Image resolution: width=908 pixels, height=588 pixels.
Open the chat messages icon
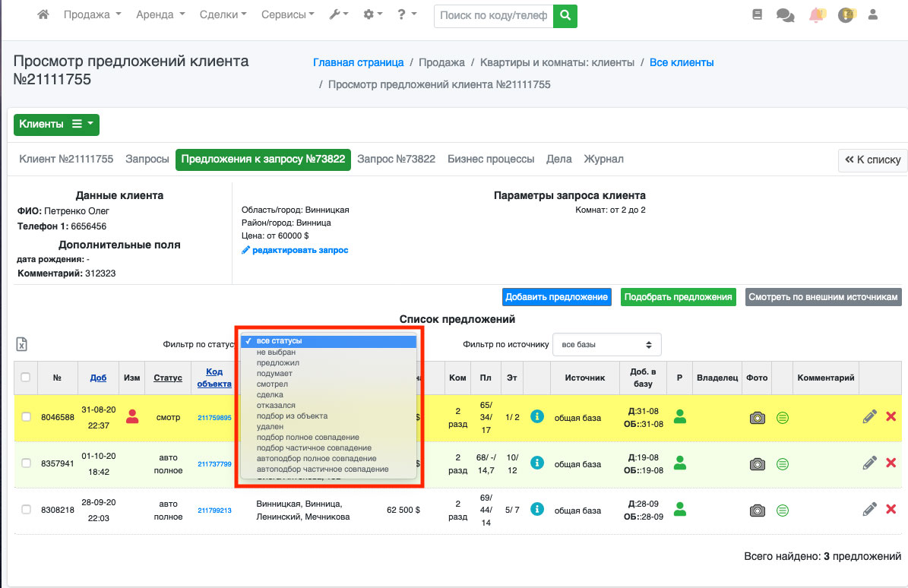point(785,15)
